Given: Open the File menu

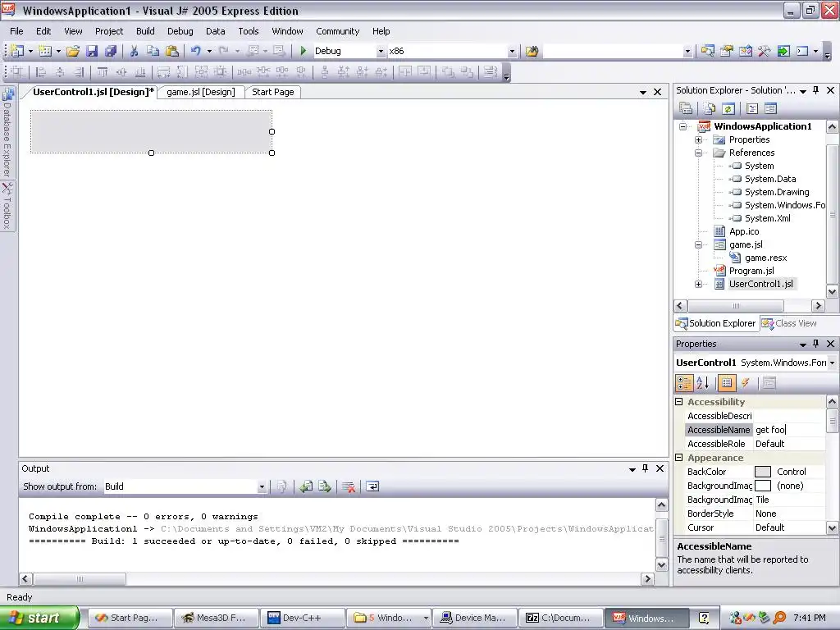Looking at the screenshot, I should pyautogui.click(x=16, y=31).
